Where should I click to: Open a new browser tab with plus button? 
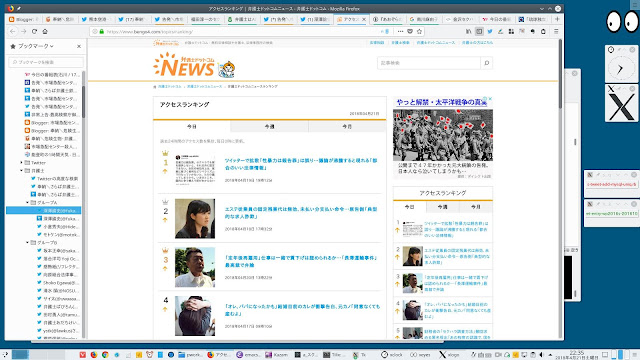point(557,19)
